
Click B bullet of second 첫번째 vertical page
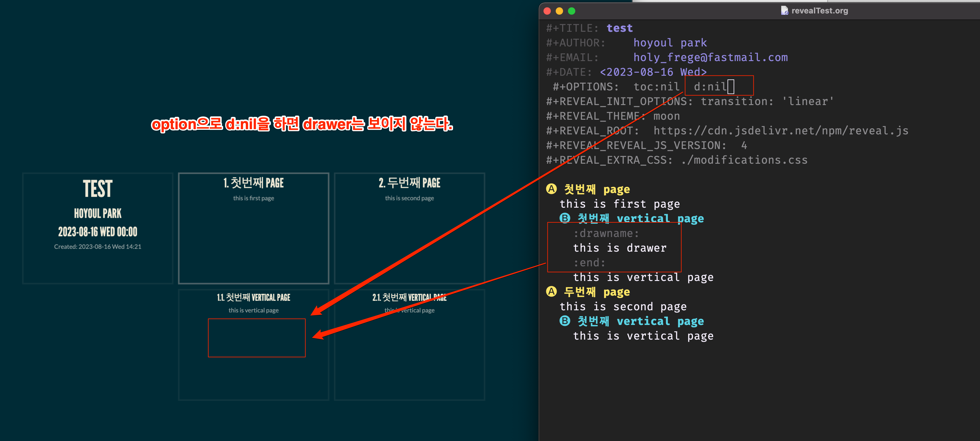tap(565, 321)
